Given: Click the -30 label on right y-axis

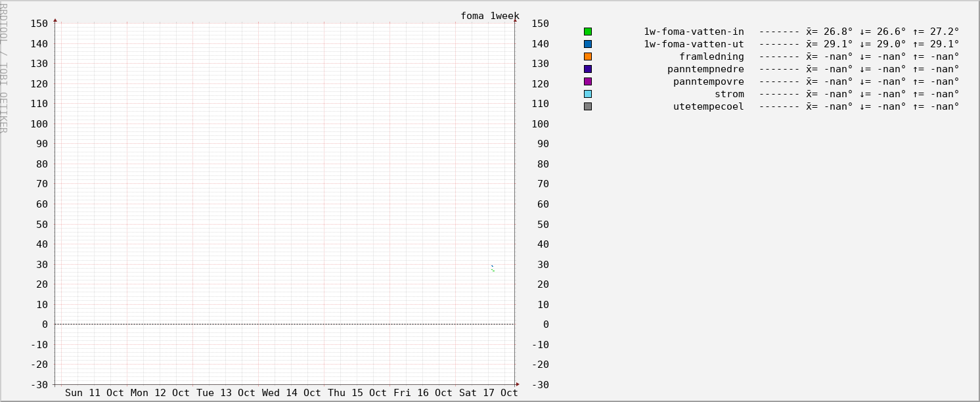Looking at the screenshot, I should click(x=540, y=385).
